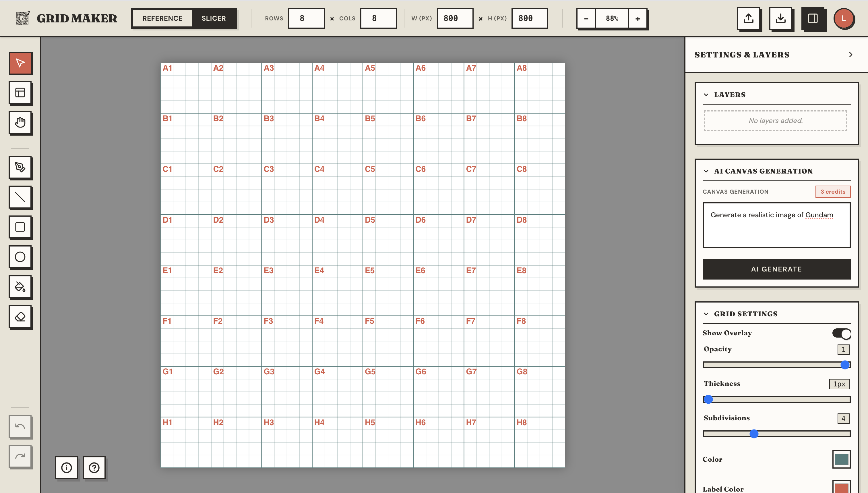Screen dimensions: 868x493
Task: Click the AI Generate button
Action: pyautogui.click(x=776, y=269)
